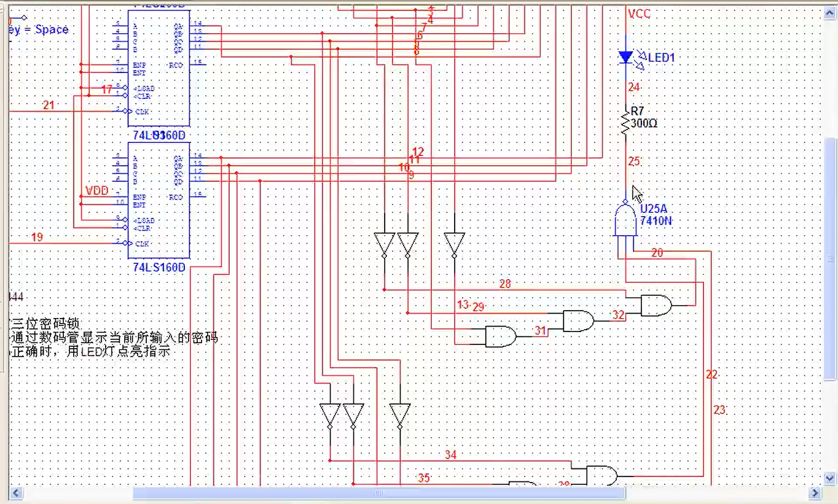
Task: Click the U25A reference label
Action: 653,209
